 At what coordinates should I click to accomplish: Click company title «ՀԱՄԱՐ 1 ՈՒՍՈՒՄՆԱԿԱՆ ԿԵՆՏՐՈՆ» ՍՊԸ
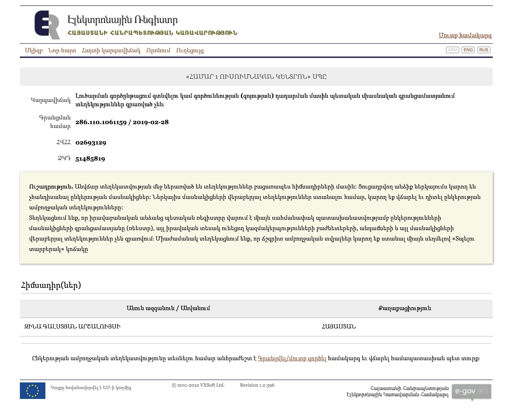[256, 77]
